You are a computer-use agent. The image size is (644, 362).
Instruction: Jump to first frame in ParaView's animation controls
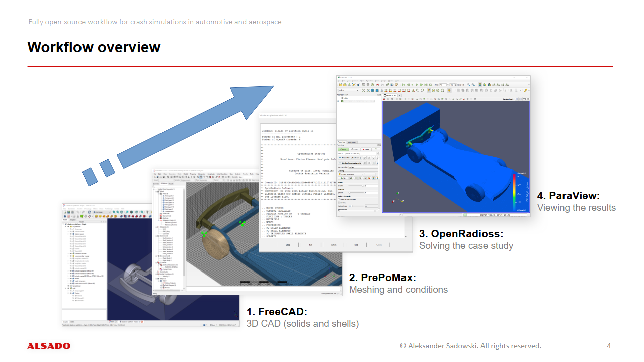(404, 85)
